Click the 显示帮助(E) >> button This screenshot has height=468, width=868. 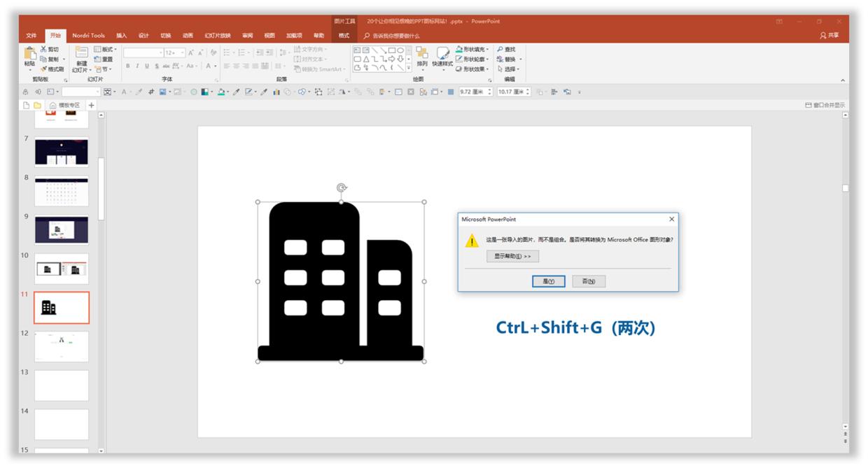point(512,256)
